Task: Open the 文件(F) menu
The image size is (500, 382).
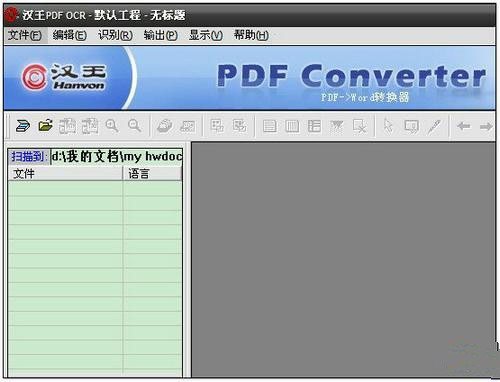Action: [25, 35]
